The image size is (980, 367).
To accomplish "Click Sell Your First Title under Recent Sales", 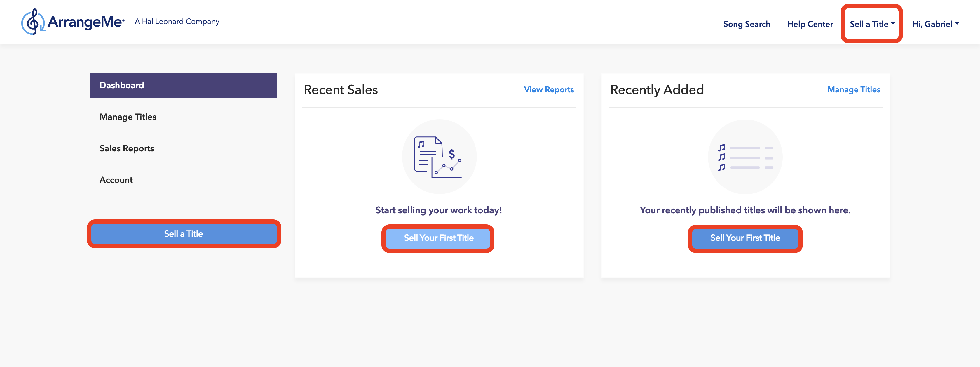I will 438,238.
